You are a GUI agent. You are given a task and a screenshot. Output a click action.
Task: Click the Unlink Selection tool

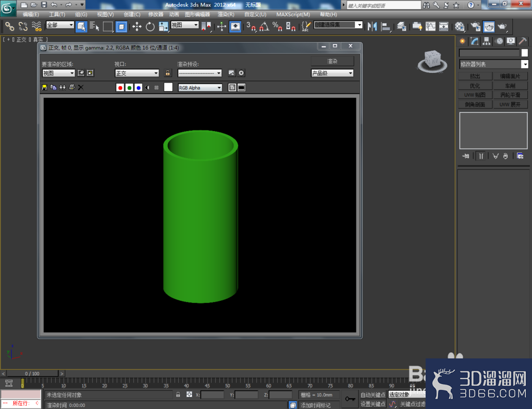click(23, 26)
